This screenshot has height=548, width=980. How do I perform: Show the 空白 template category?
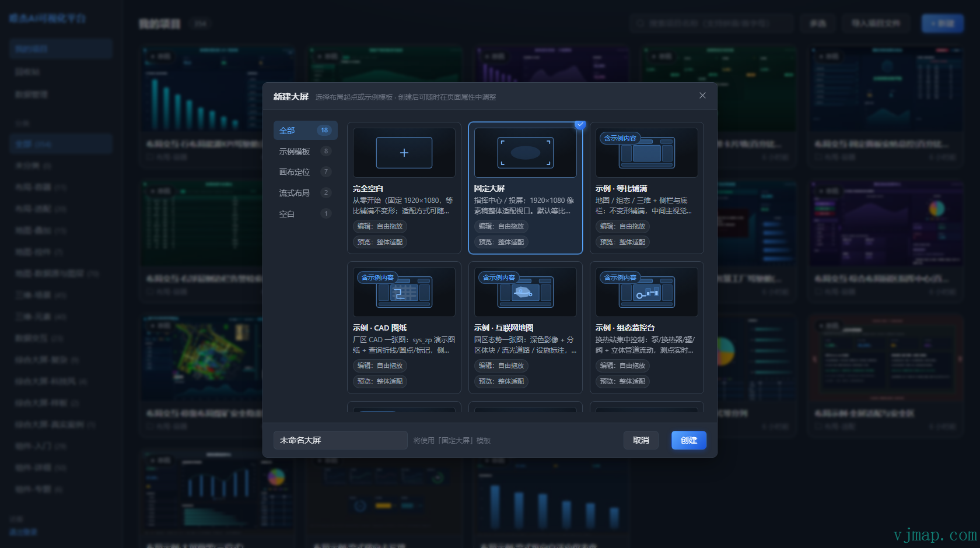point(305,214)
